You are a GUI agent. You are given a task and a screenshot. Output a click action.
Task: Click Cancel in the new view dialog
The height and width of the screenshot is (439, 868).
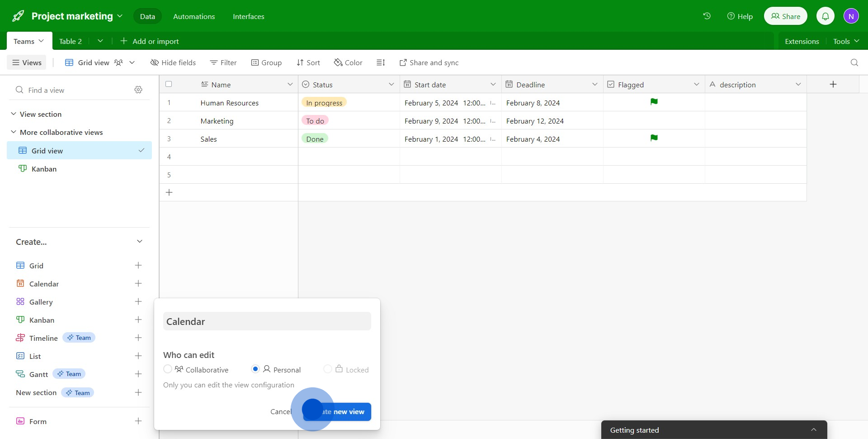tap(281, 412)
